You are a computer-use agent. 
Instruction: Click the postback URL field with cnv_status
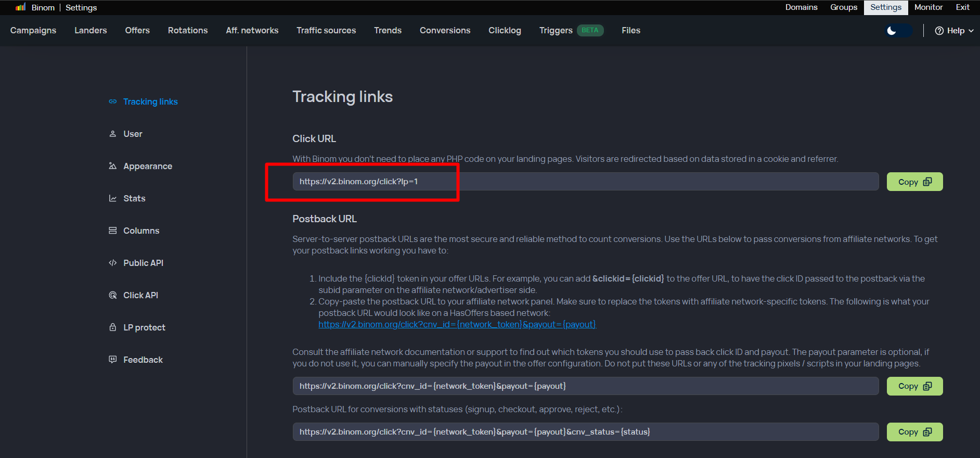point(586,432)
